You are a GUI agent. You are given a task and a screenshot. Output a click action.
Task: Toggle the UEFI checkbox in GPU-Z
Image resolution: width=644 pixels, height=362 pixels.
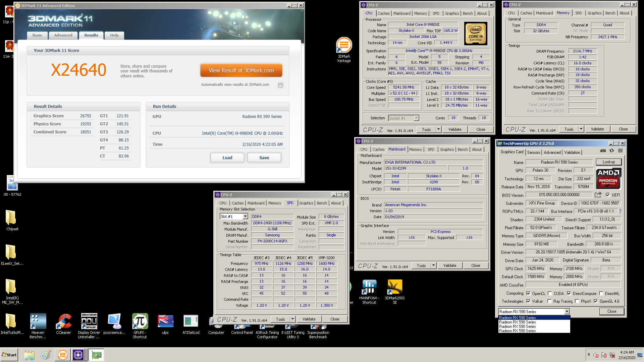pos(608,195)
